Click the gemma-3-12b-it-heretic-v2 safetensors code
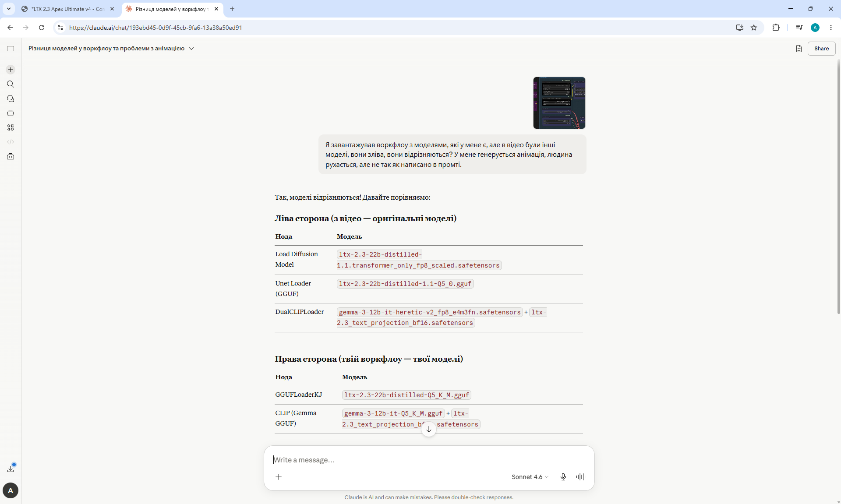This screenshot has height=504, width=841. 430,312
